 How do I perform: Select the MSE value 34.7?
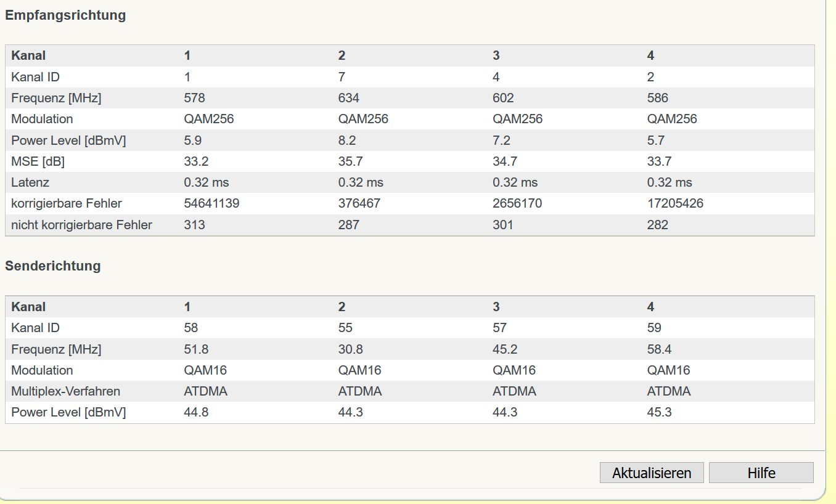coord(505,161)
